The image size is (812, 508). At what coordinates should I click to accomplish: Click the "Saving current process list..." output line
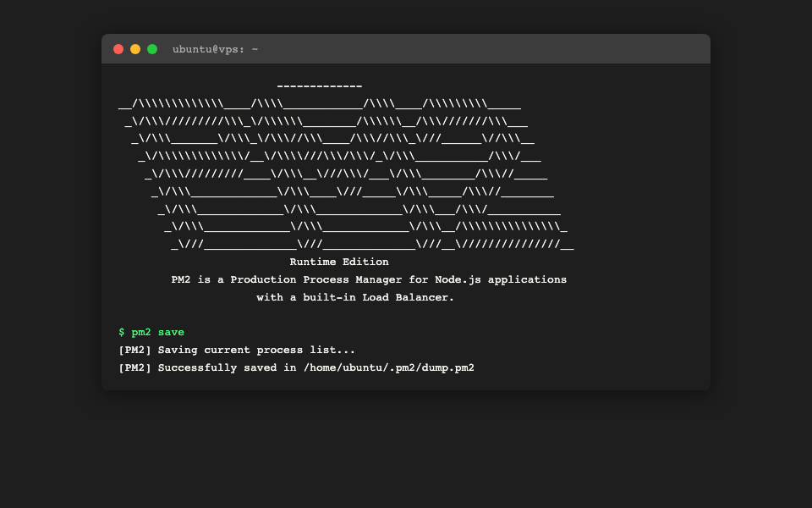pos(237,350)
